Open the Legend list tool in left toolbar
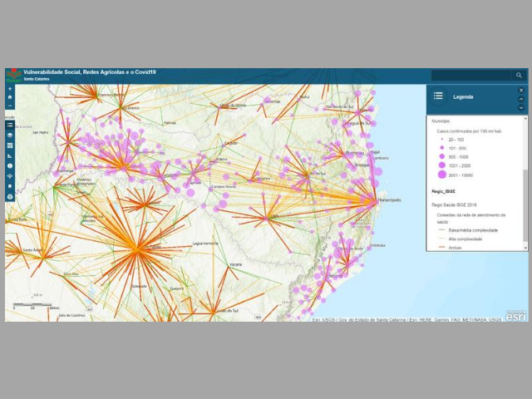The image size is (532, 399). click(x=9, y=125)
